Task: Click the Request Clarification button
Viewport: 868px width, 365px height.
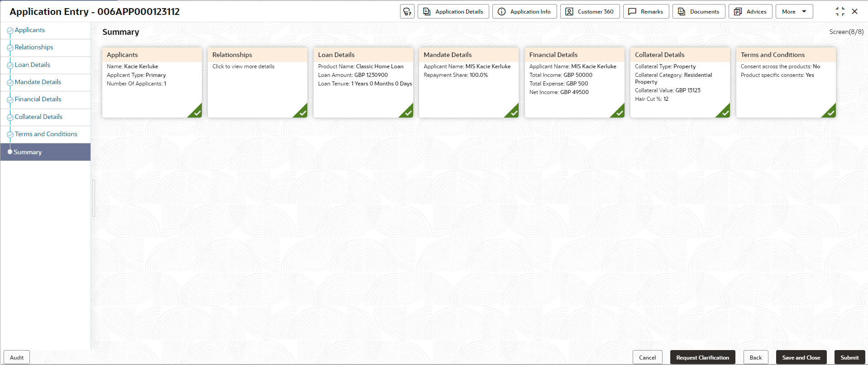Action: (x=702, y=357)
